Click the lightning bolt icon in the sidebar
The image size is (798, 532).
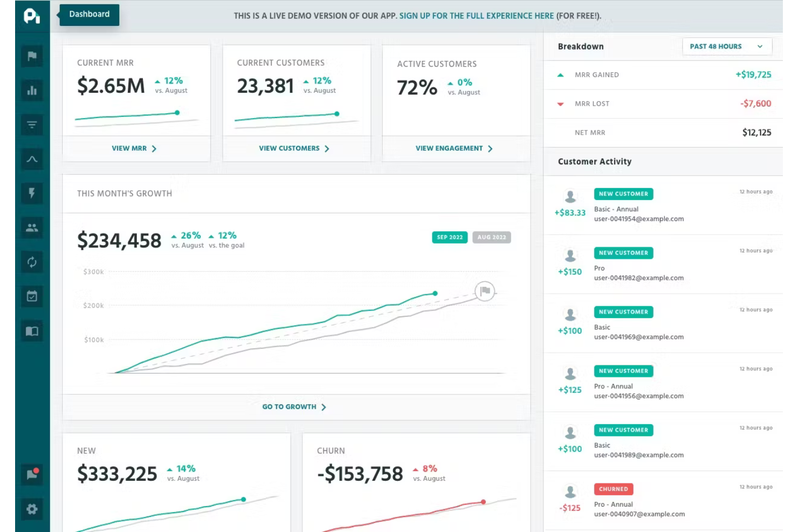pos(32,194)
